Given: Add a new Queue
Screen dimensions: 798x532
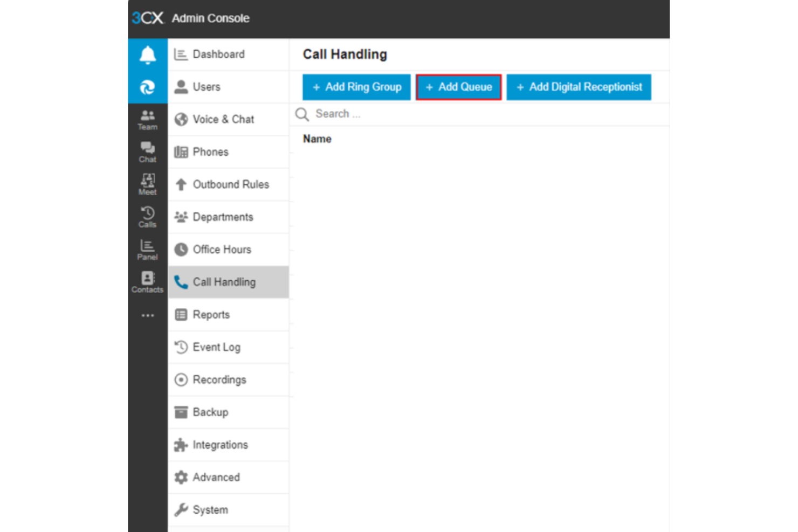Looking at the screenshot, I should (458, 87).
